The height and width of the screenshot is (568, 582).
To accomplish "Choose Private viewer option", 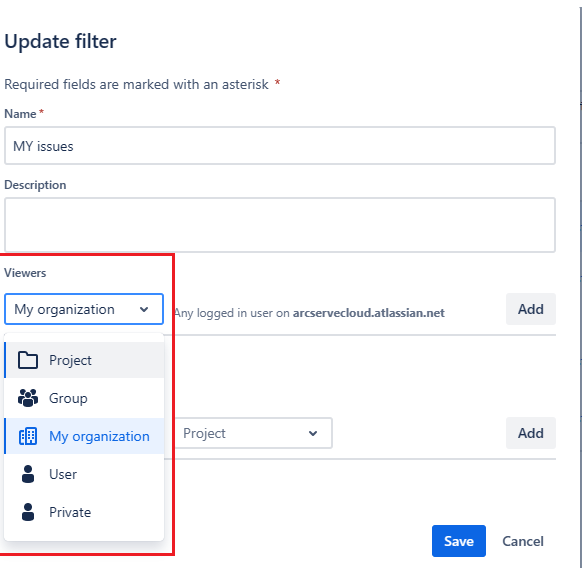I will pyautogui.click(x=84, y=512).
